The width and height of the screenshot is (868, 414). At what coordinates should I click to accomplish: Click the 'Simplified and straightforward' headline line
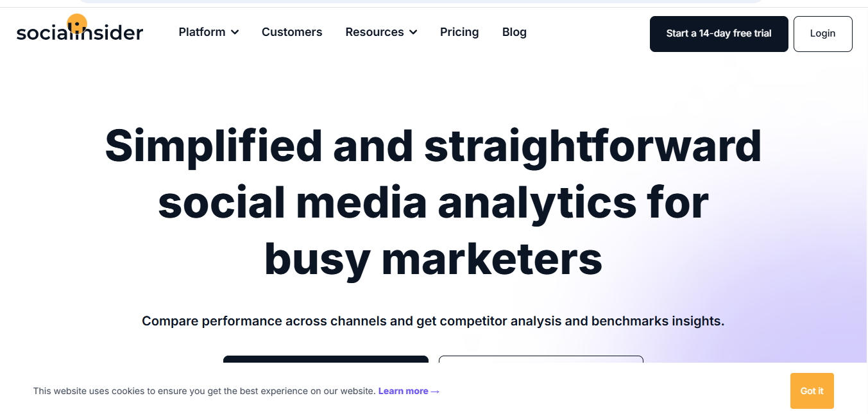(x=433, y=146)
